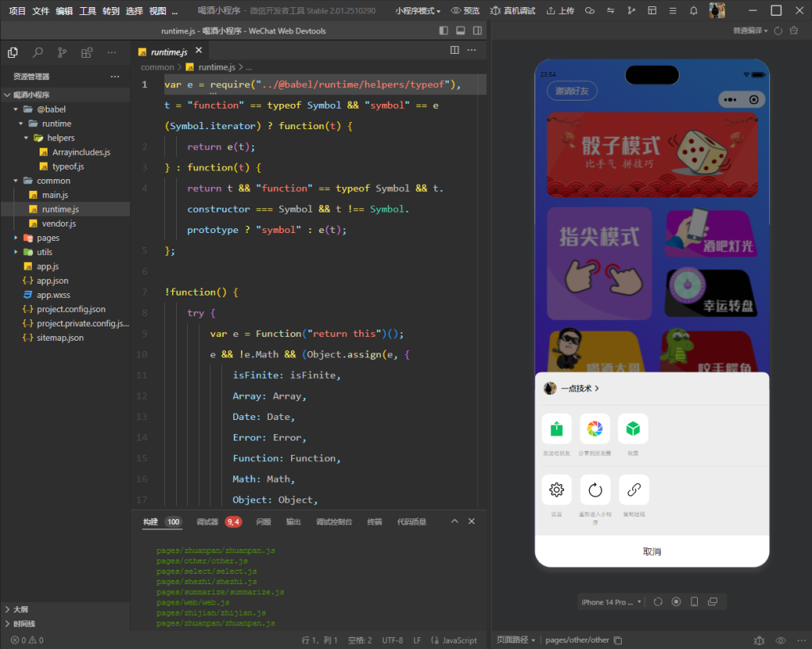The height and width of the screenshot is (649, 812).
Task: Click the 预览 preview button
Action: (x=465, y=11)
